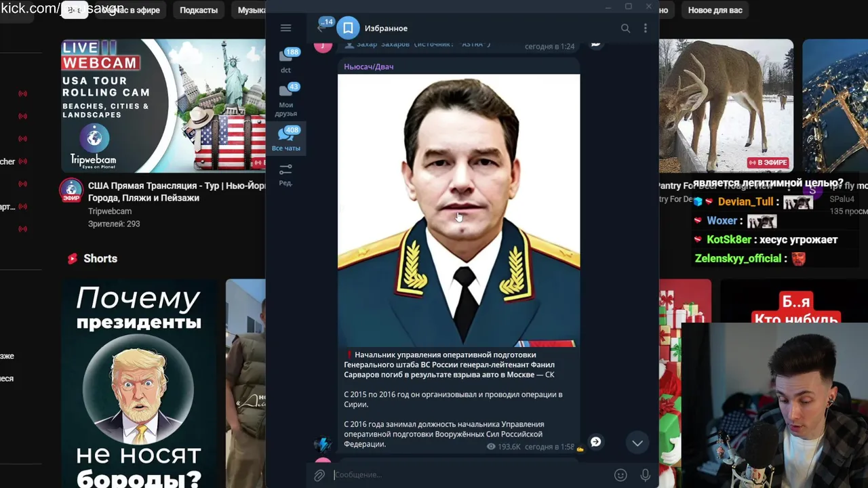The width and height of the screenshot is (868, 488).
Task: Jump to latest messages with down arrow
Action: point(637,443)
